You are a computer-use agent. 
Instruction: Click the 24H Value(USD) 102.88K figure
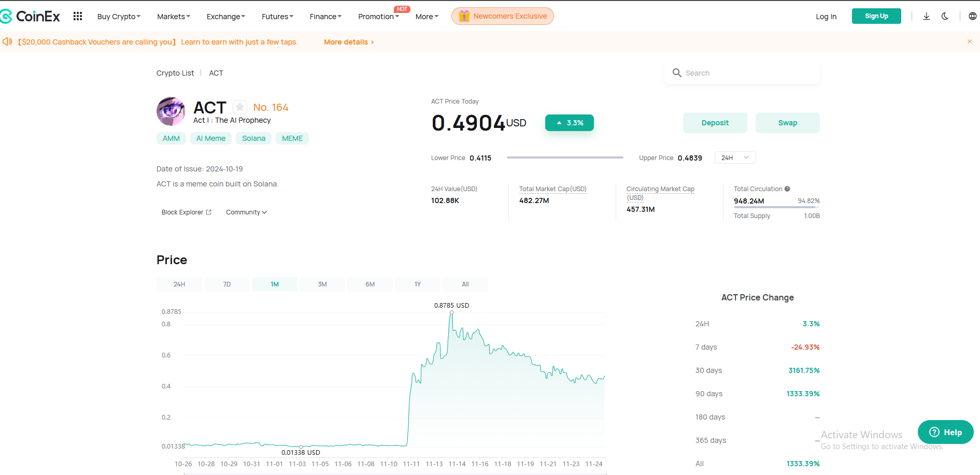coord(445,200)
